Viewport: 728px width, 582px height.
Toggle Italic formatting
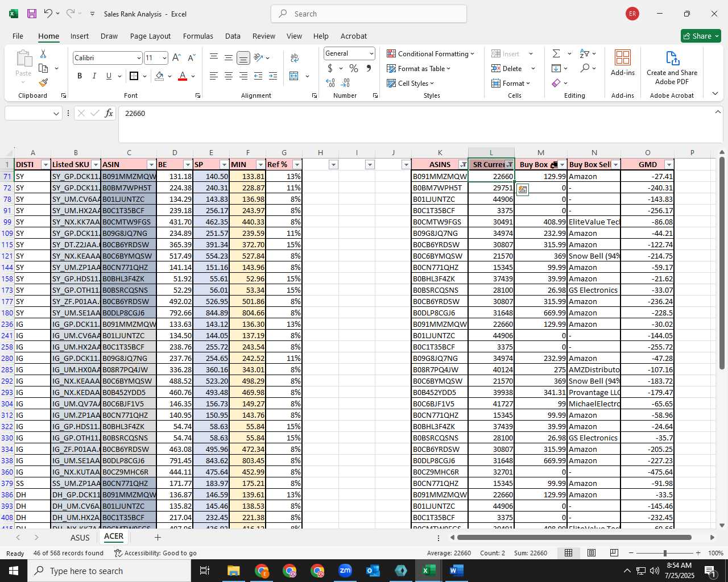pyautogui.click(x=94, y=76)
